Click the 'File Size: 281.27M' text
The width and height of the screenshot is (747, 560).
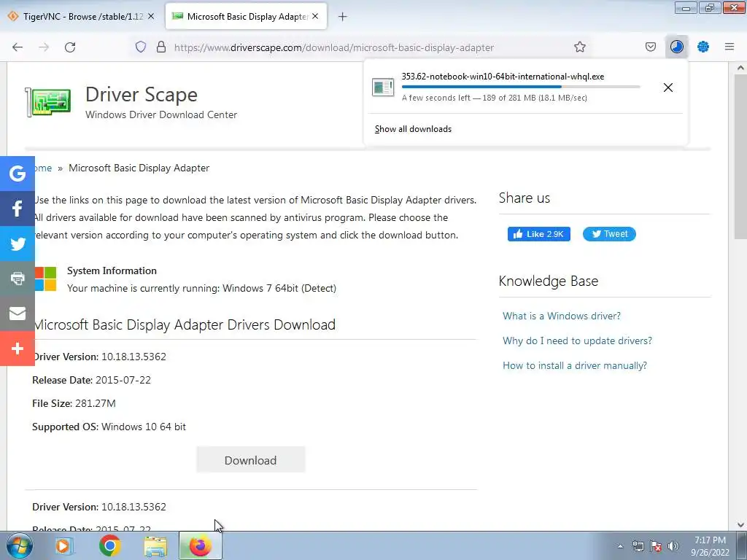tap(74, 403)
